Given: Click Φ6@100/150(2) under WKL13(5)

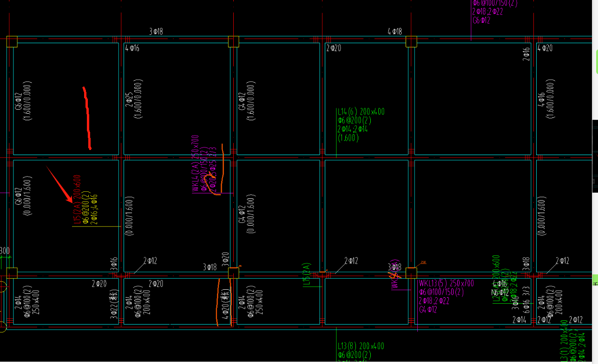Looking at the screenshot, I should point(441,292).
